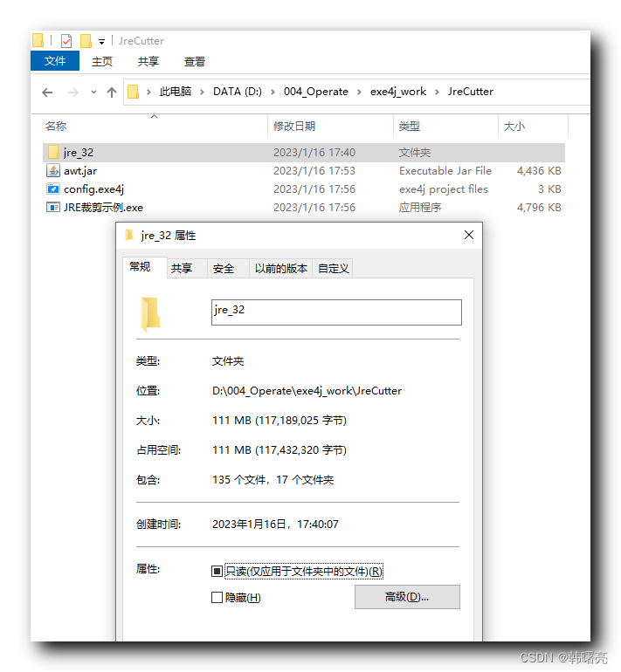Click the 4,796 KB size cell
This screenshot has height=672, width=621.
tap(539, 208)
